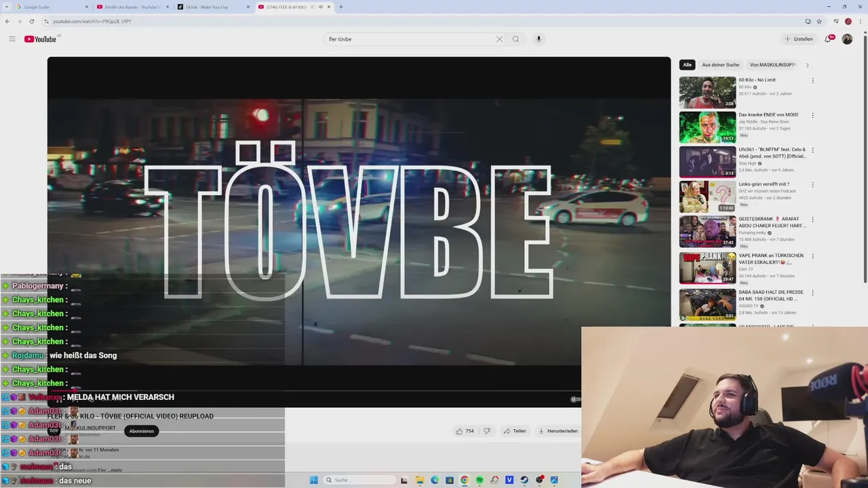The width and height of the screenshot is (868, 488).
Task: Bookmark this page with the star icon
Action: pyautogui.click(x=818, y=21)
